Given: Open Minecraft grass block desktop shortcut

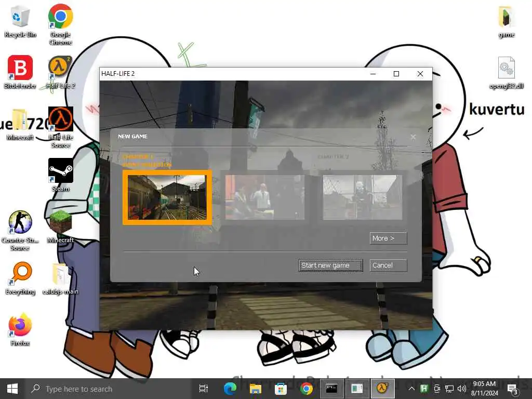Looking at the screenshot, I should (x=60, y=227).
